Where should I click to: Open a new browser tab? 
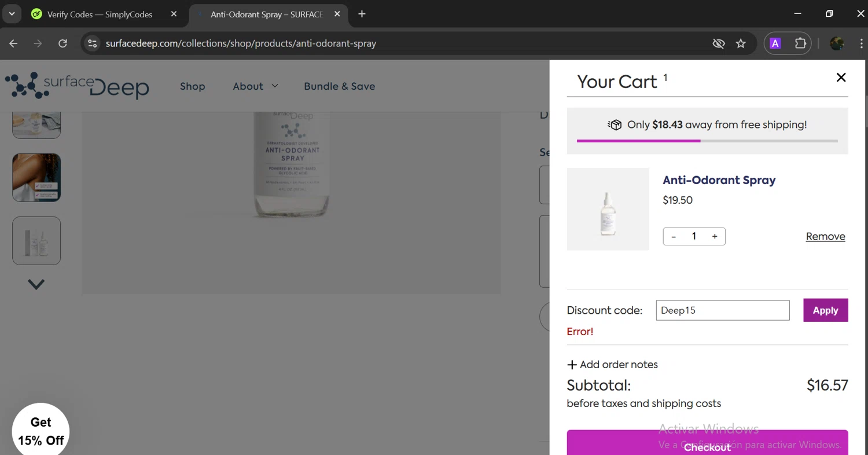tap(362, 14)
